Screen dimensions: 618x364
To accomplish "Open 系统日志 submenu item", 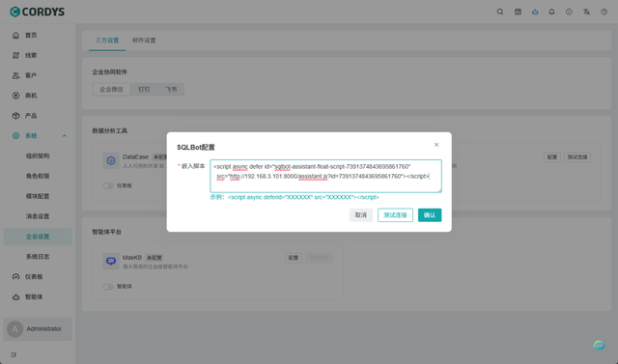I will click(38, 257).
